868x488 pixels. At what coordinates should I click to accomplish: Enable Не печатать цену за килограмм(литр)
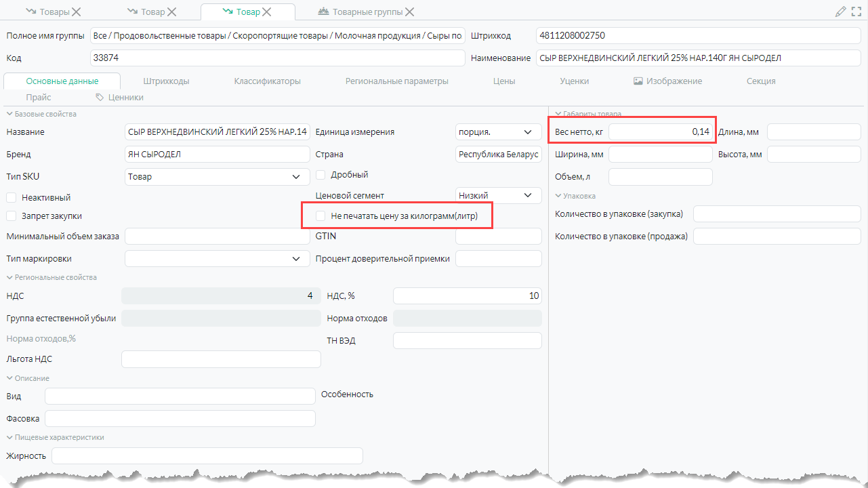coord(321,216)
